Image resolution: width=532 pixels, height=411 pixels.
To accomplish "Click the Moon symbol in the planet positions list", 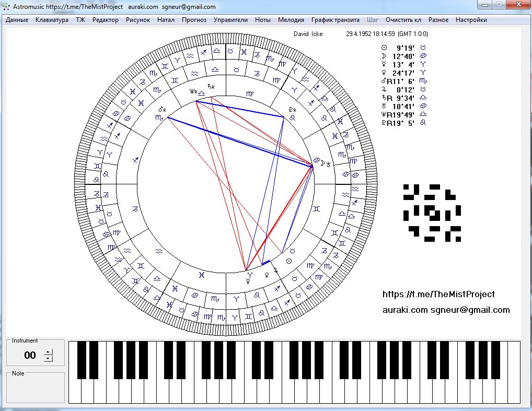I will [x=384, y=56].
